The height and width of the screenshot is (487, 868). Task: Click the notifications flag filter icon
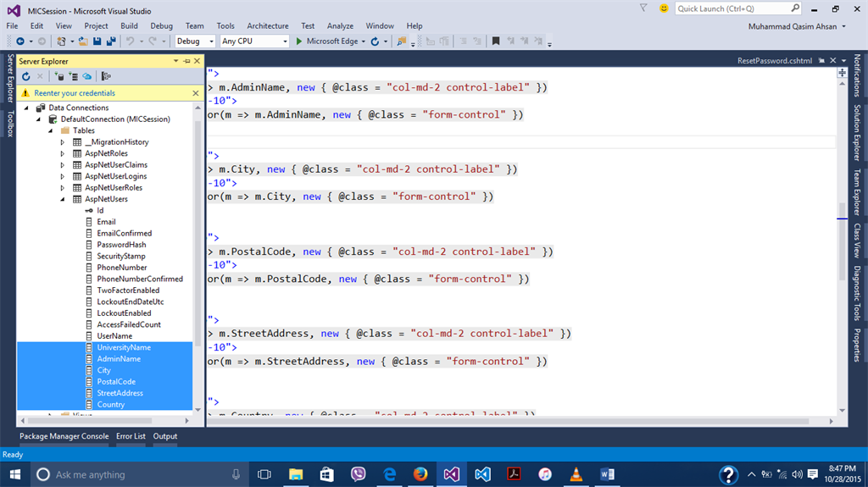643,8
